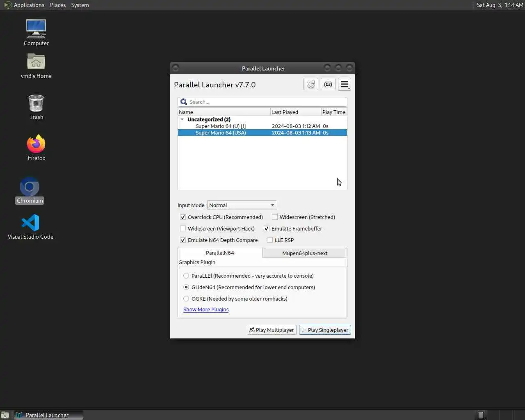The width and height of the screenshot is (525, 420).
Task: Open the Input Mode dropdown
Action: (242, 205)
